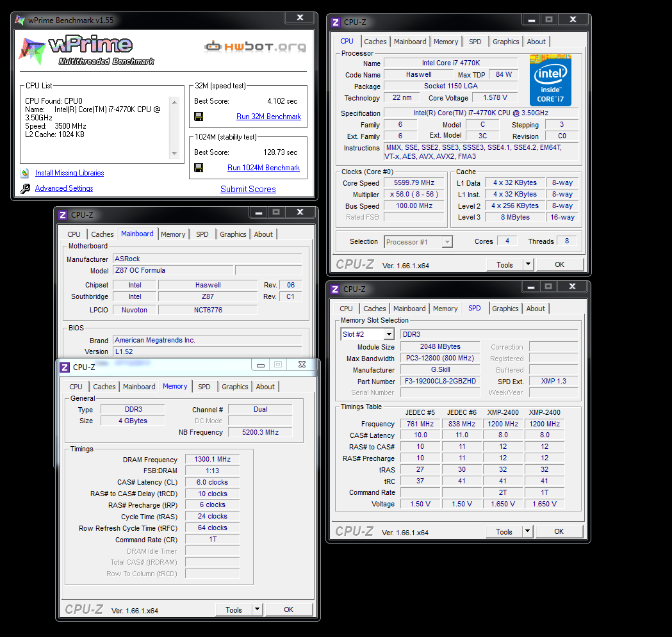Switch to Graphics tab in the SPD window
Screen dimensions: 672x637
click(x=505, y=309)
